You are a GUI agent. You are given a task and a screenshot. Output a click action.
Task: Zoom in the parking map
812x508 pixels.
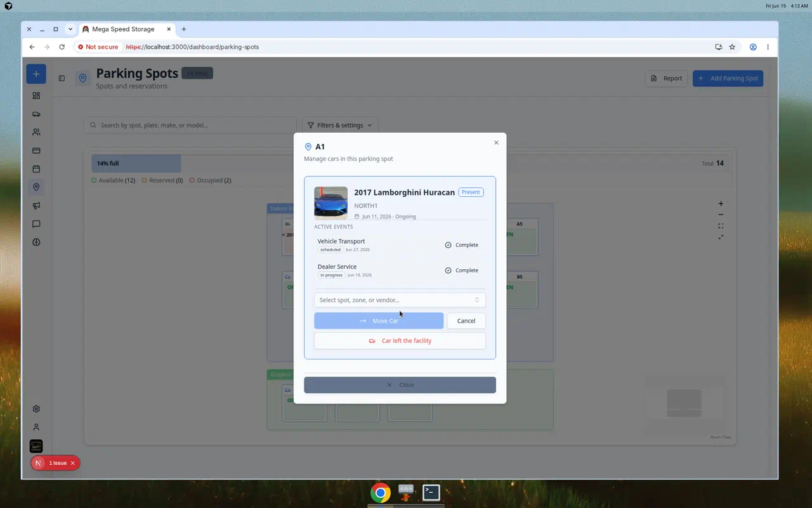(x=721, y=204)
